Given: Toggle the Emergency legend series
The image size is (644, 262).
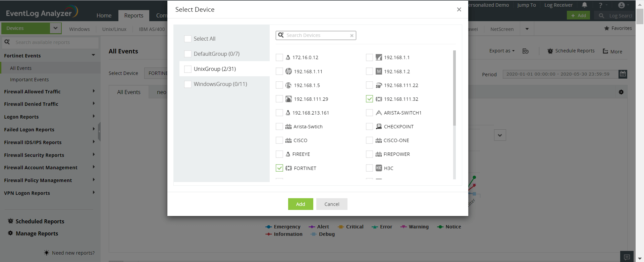Looking at the screenshot, I should click(283, 227).
